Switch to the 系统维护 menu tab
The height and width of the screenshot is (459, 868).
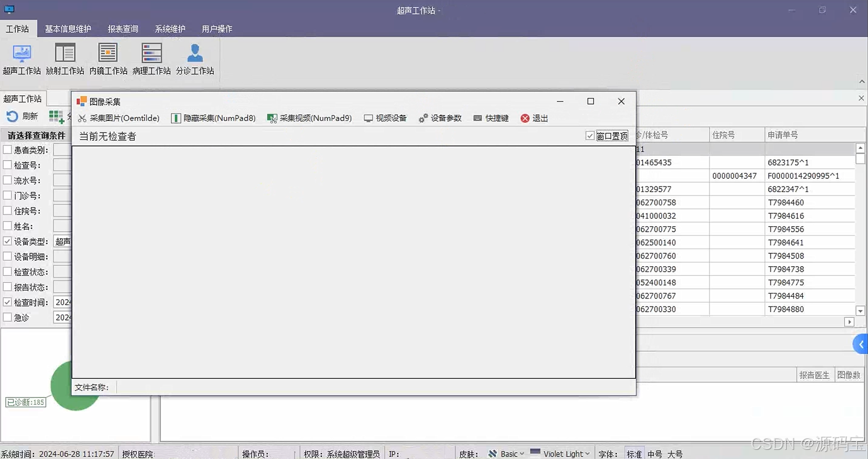tap(170, 29)
